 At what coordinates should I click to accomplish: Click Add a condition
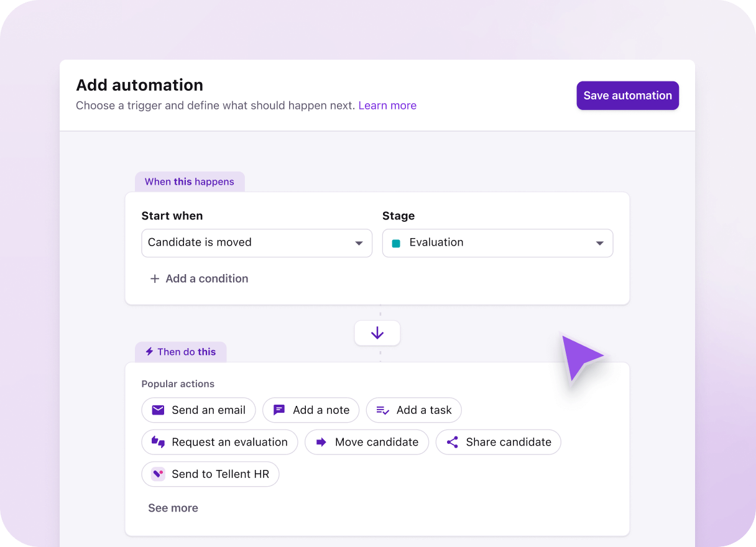206,278
